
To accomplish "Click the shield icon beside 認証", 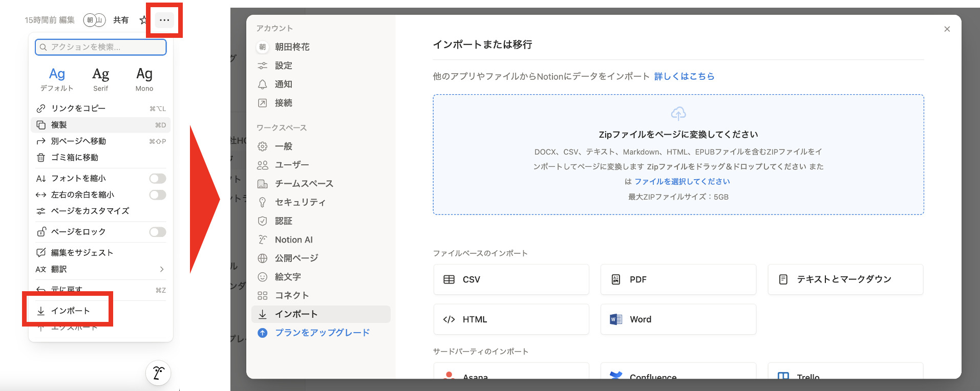I will 263,221.
